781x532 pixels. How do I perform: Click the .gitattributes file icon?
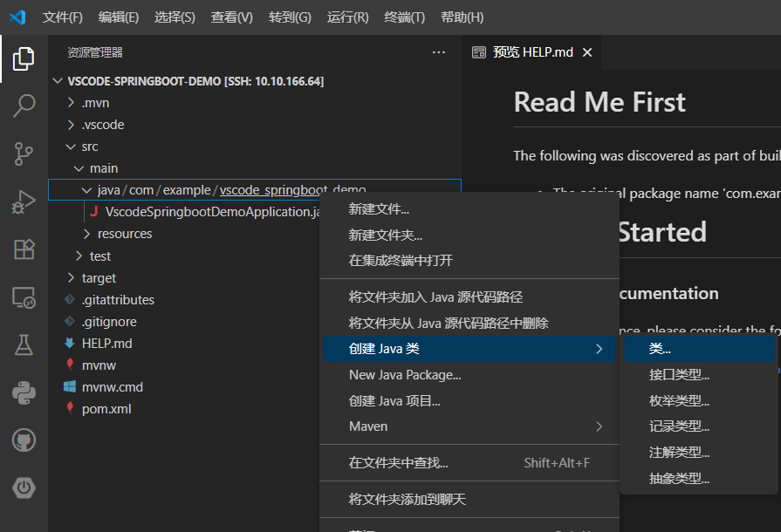[70, 300]
